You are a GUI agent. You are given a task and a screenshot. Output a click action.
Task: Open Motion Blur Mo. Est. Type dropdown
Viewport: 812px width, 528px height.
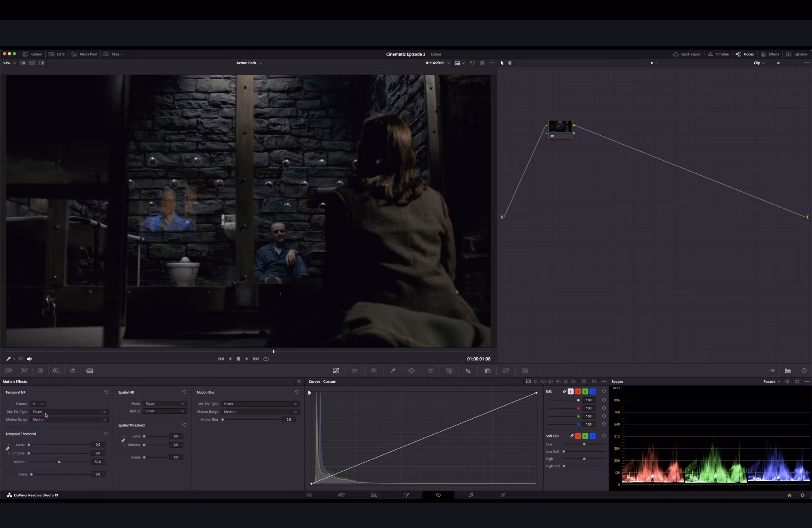(x=260, y=404)
